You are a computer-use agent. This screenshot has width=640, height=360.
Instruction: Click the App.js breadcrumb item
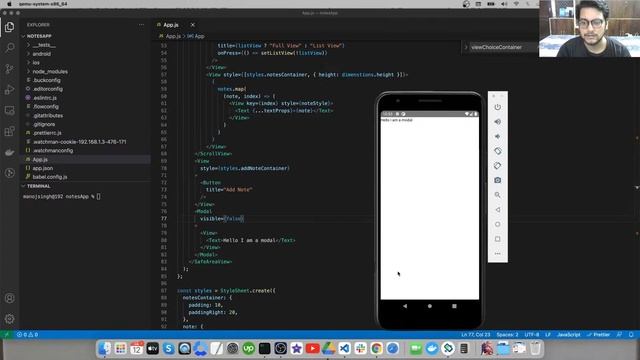(173, 36)
